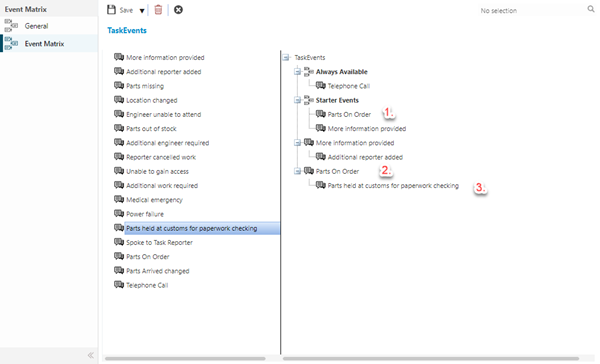
Task: Open the Save dropdown arrow
Action: 142,11
